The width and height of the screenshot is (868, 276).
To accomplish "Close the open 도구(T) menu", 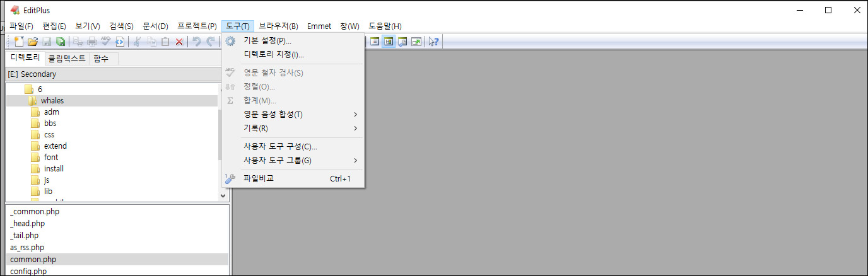I will click(238, 26).
